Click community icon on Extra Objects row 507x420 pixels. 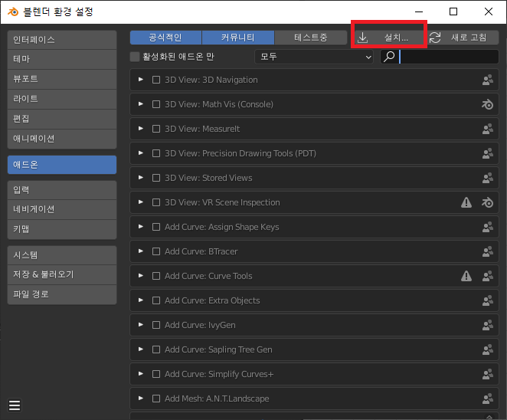pos(488,300)
